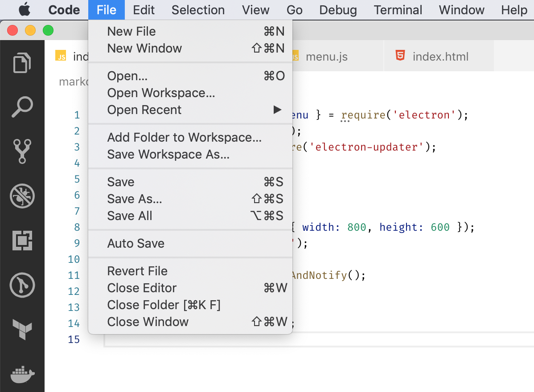Select Close Editor menu entry
The image size is (534, 392).
click(190, 288)
